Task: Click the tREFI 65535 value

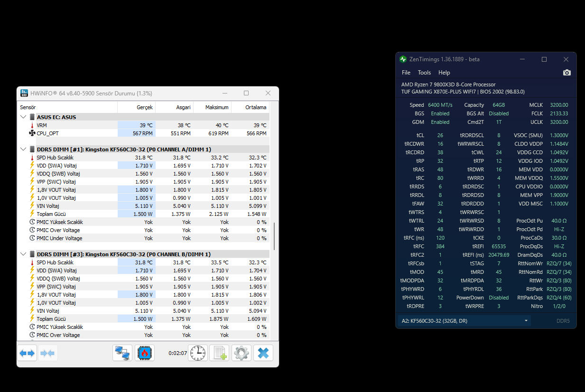Action: pyautogui.click(x=499, y=246)
